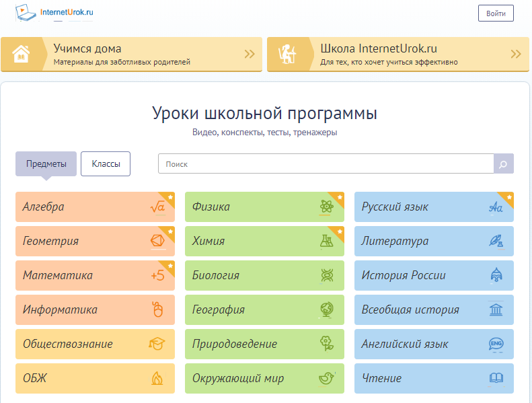Click 'Видео, конспекты, тесты, тренажеры' subtitle

pyautogui.click(x=264, y=133)
